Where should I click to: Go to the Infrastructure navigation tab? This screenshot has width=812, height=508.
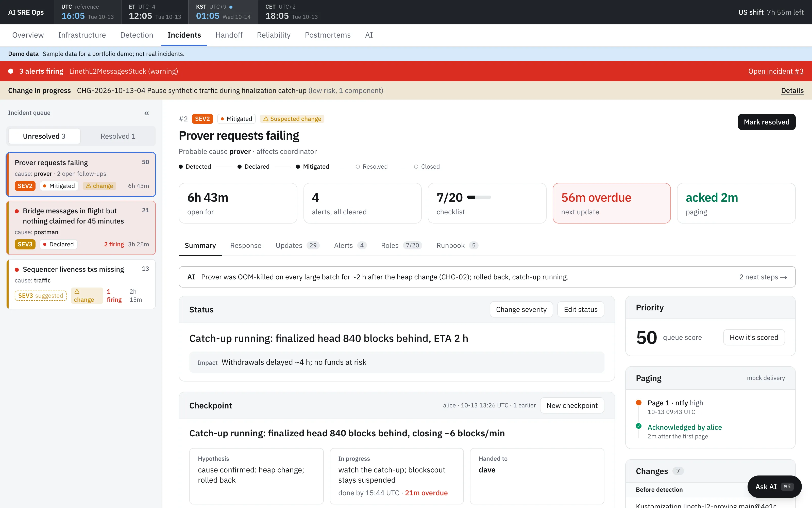82,35
